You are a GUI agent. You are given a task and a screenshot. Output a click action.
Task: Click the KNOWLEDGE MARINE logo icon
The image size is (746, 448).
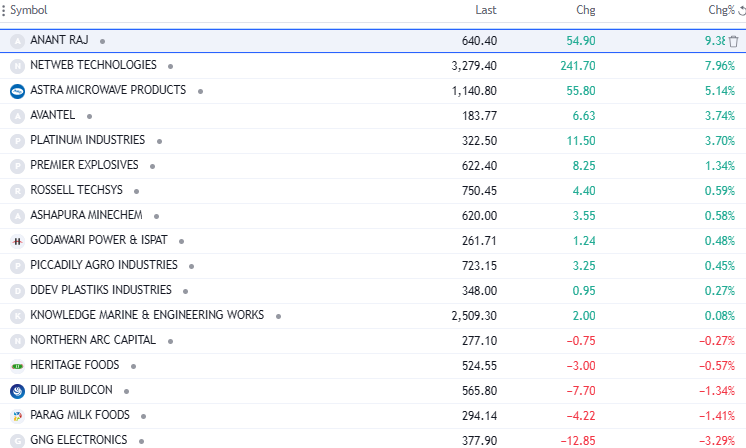coord(17,316)
